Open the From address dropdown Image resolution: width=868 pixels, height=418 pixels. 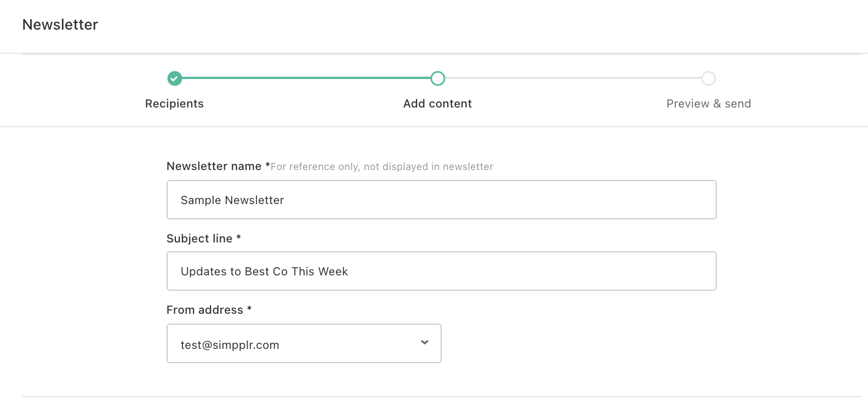[304, 343]
